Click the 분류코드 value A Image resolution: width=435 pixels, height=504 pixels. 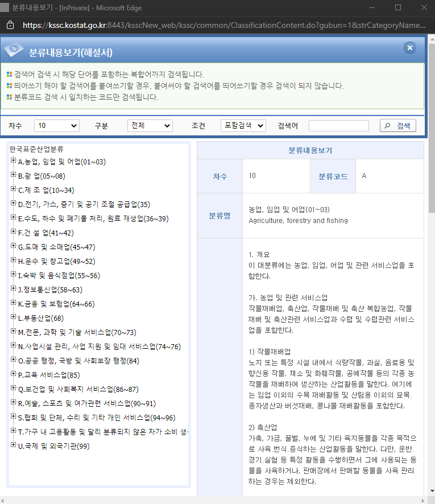pos(364,176)
